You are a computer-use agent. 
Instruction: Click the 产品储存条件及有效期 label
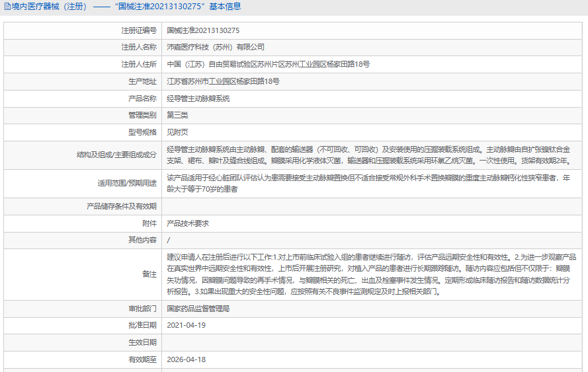pos(122,206)
